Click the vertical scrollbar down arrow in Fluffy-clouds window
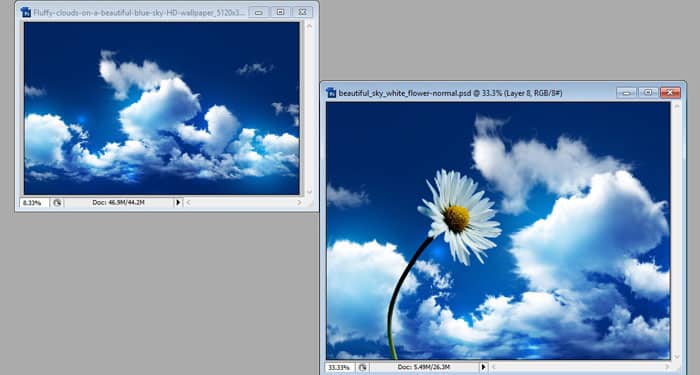The image size is (700, 375). point(309,192)
